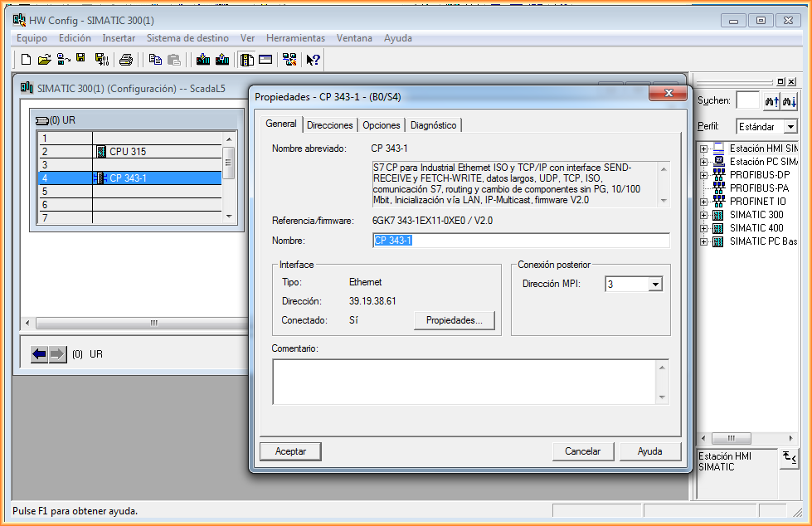Click the Save and Compile toolbar icon
812x526 pixels.
point(102,59)
